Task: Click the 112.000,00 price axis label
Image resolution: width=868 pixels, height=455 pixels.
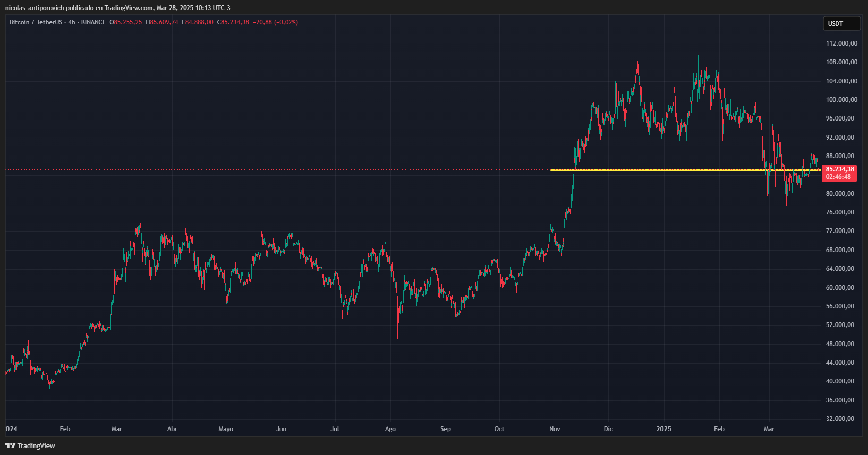Action: [841, 44]
